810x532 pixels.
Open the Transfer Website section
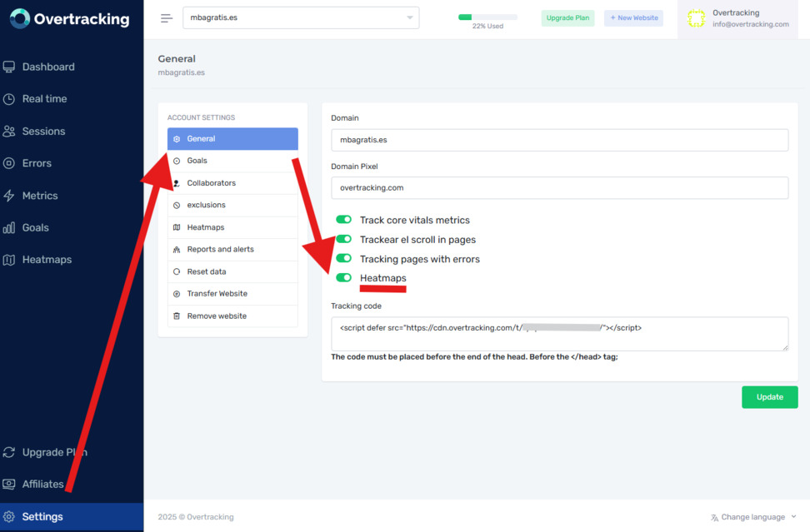pos(232,294)
